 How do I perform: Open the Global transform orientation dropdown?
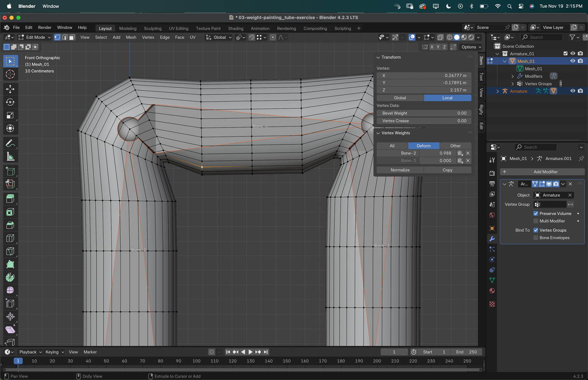(219, 37)
